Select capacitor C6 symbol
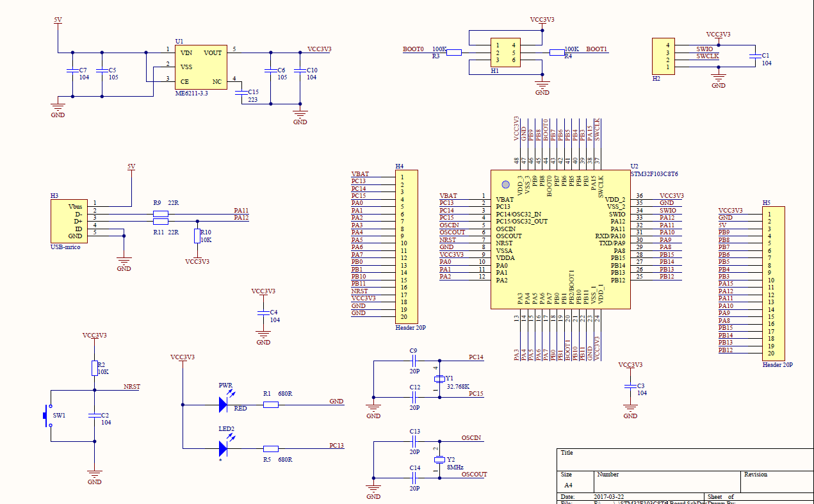814x504 pixels. 271,70
